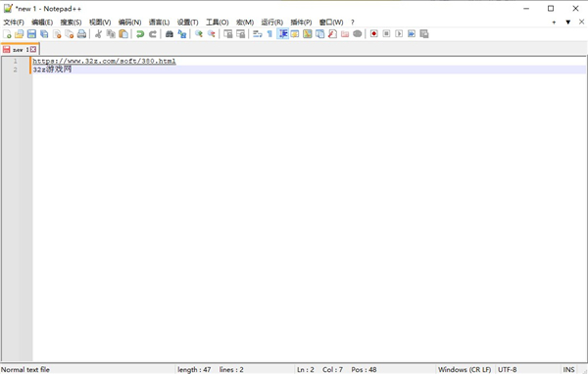Open the 窗口(W) menu
The height and width of the screenshot is (374, 588).
click(x=331, y=23)
